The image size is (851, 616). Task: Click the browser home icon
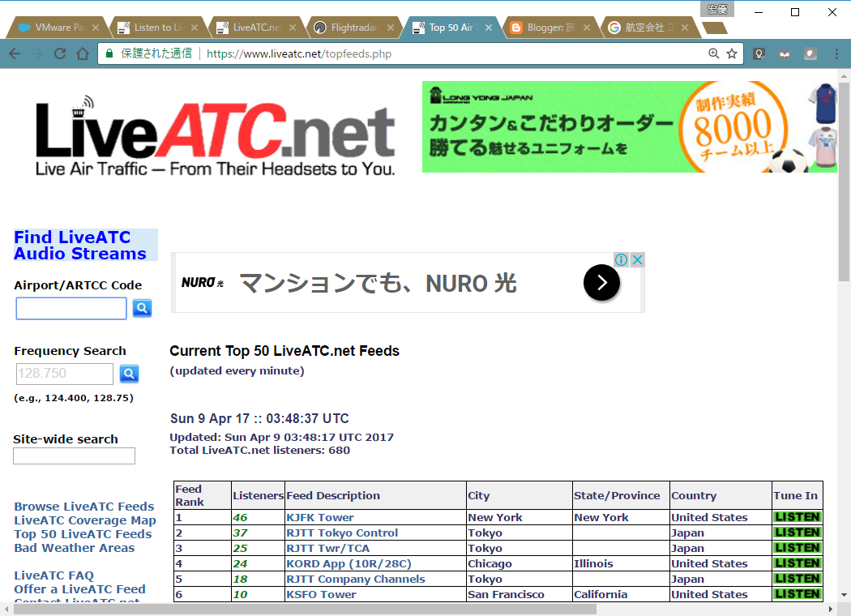83,53
